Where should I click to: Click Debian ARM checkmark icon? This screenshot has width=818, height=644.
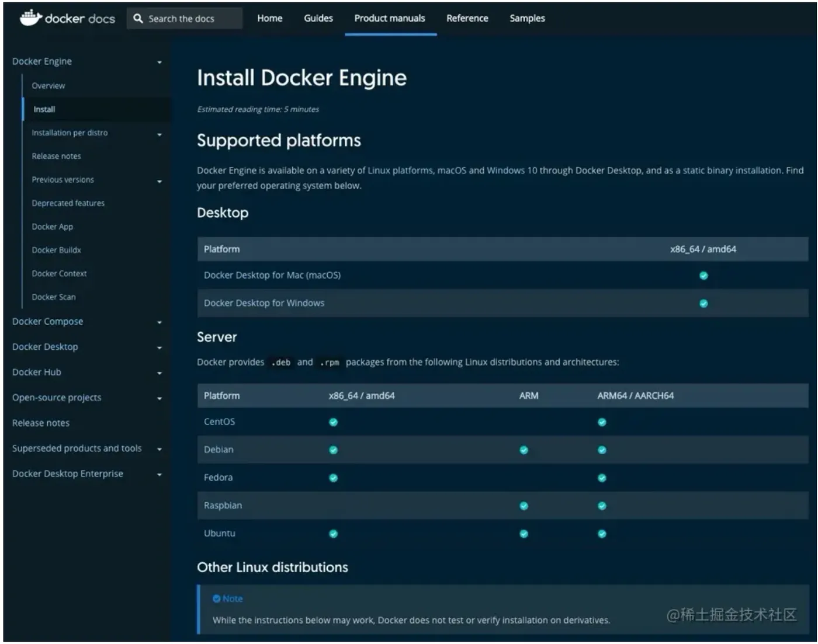click(524, 450)
